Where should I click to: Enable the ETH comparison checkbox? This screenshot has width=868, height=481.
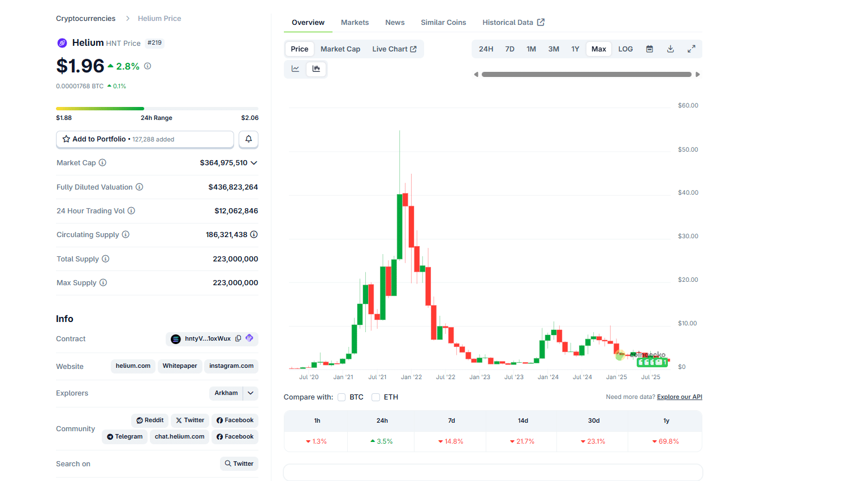(375, 397)
